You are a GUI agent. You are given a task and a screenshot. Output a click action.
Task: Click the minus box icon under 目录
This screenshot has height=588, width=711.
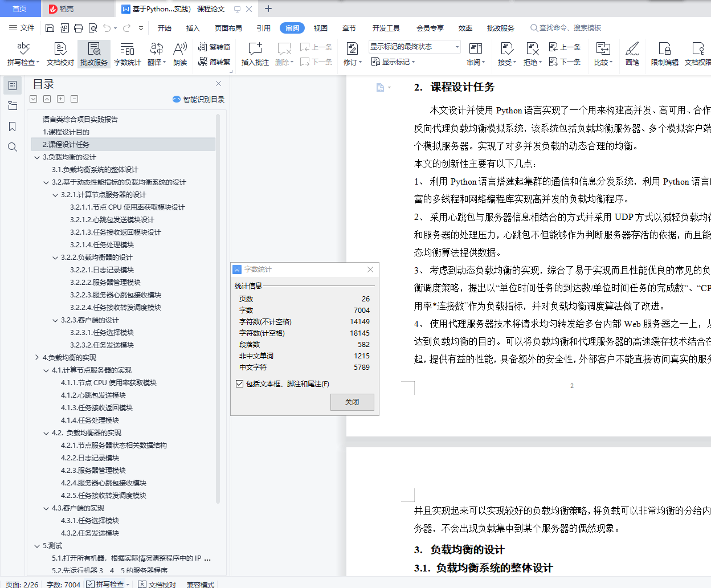pos(75,99)
